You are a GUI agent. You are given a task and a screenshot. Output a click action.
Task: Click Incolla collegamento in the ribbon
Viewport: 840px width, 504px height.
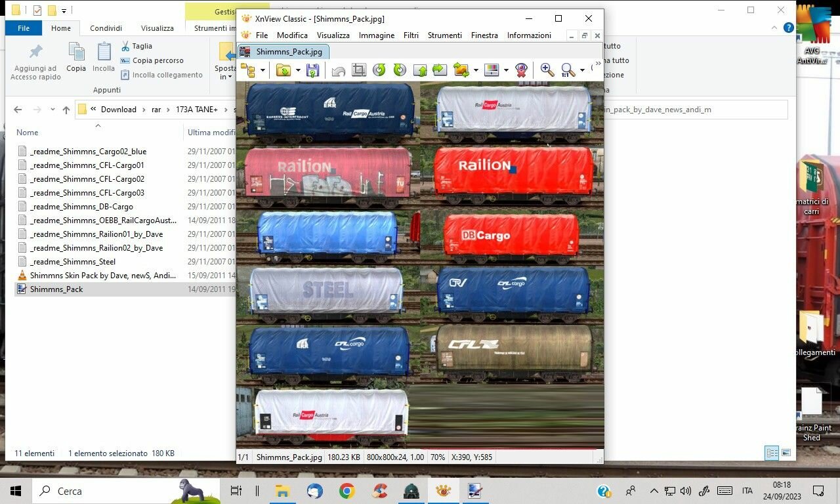(161, 75)
